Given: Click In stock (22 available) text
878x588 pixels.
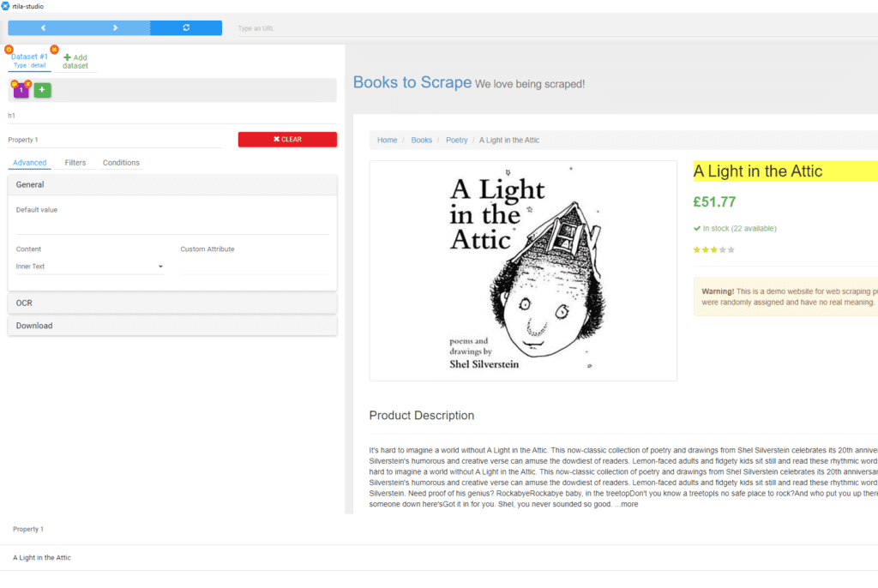Looking at the screenshot, I should point(740,229).
